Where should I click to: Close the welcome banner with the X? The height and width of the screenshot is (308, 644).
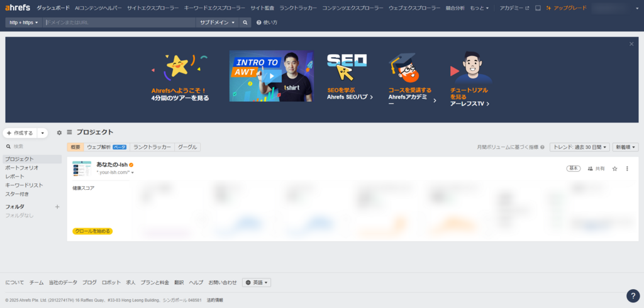point(631,44)
